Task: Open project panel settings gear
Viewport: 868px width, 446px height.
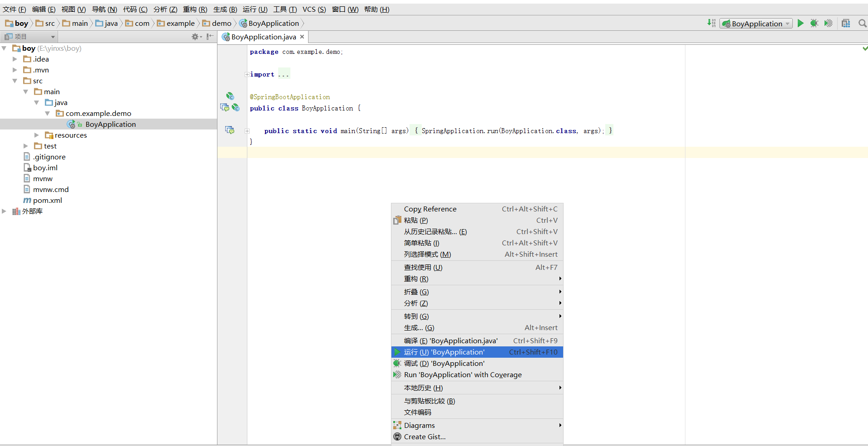Action: pyautogui.click(x=196, y=37)
